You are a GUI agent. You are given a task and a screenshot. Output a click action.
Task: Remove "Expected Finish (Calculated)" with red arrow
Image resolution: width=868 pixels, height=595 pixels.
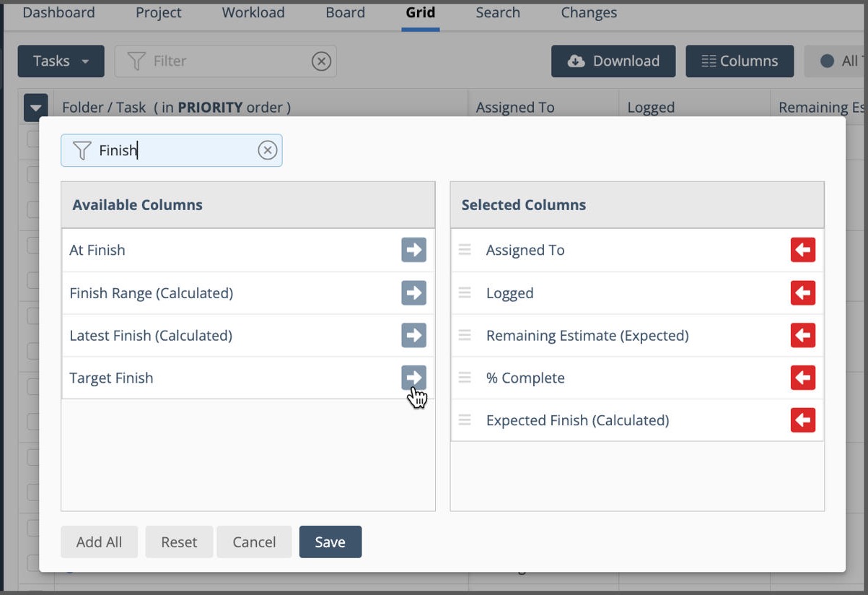coord(802,420)
